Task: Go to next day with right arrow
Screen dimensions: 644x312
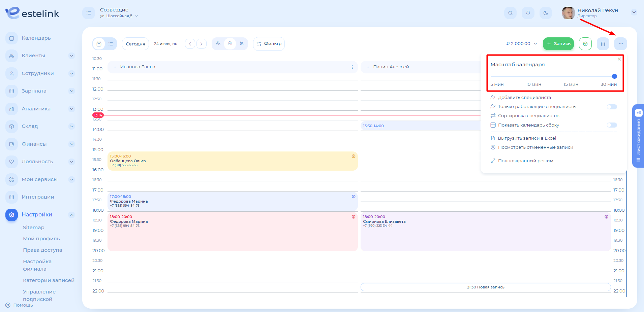Action: click(202, 44)
